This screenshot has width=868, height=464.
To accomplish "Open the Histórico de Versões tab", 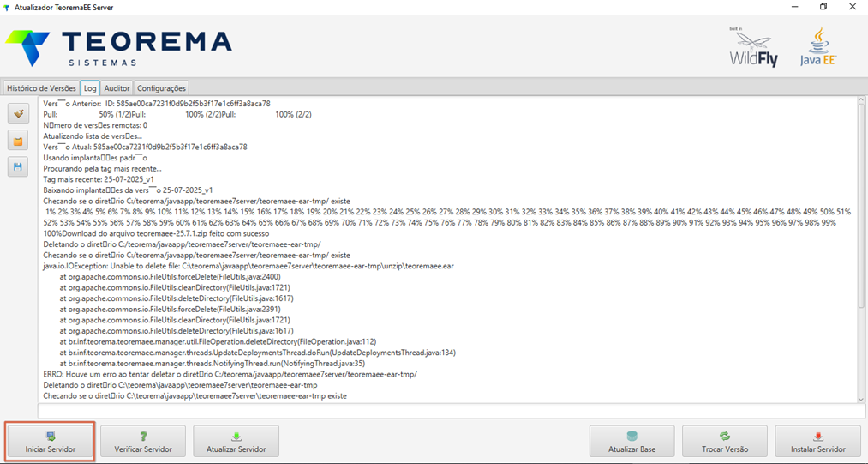I will click(x=41, y=88).
